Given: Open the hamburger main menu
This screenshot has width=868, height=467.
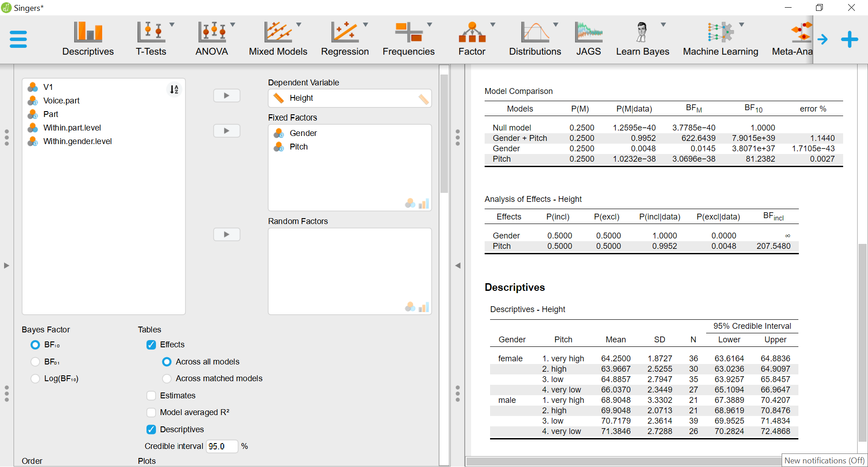Looking at the screenshot, I should pos(18,39).
